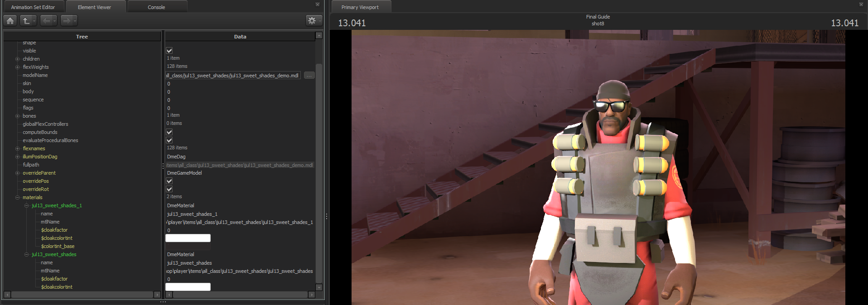Navigate up one element level
Screen dimensions: 868x305
[x=25, y=20]
